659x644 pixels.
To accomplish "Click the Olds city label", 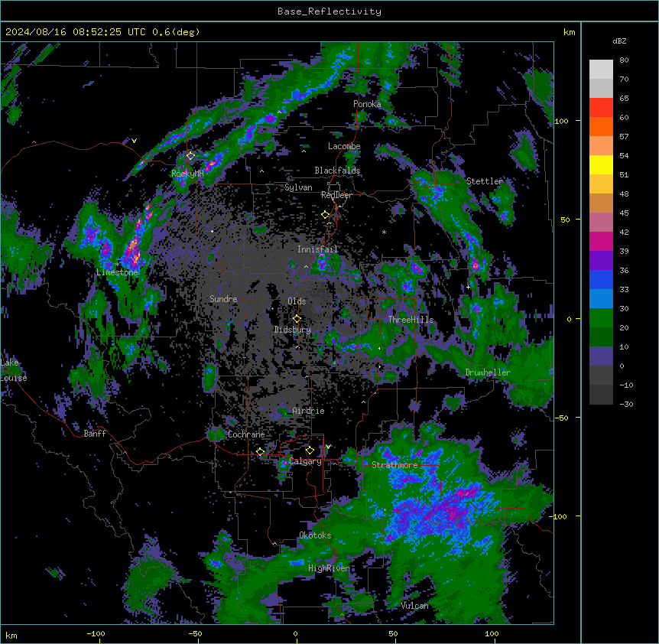I will coord(297,301).
